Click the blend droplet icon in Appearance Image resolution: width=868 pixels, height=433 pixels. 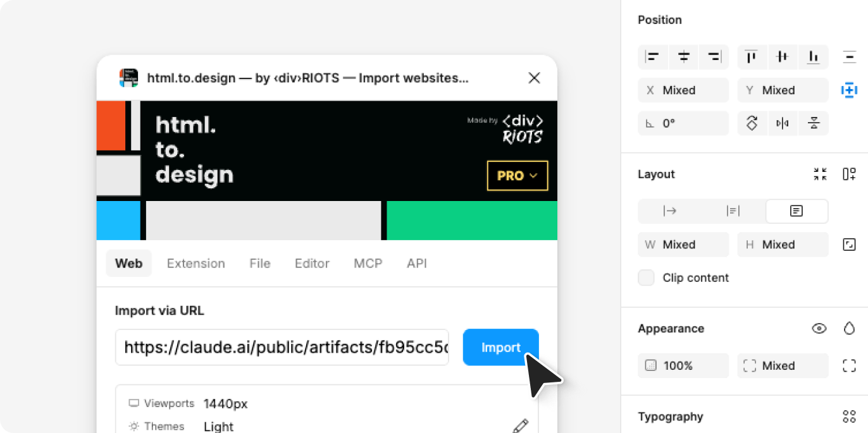[x=849, y=328]
